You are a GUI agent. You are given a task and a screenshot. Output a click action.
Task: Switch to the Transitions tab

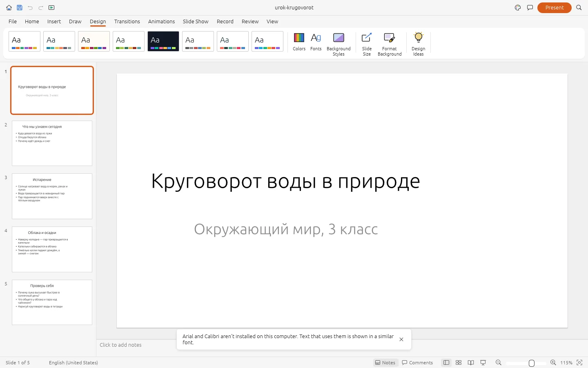pyautogui.click(x=127, y=22)
